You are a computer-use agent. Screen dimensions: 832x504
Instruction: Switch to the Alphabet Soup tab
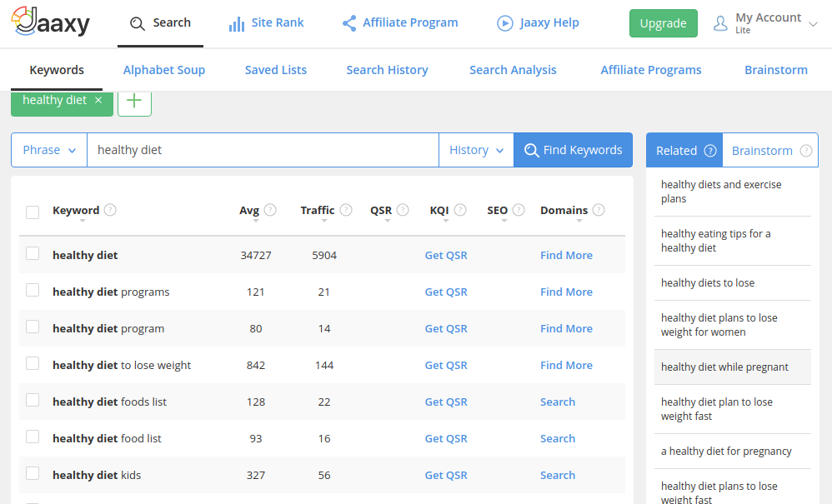tap(164, 70)
